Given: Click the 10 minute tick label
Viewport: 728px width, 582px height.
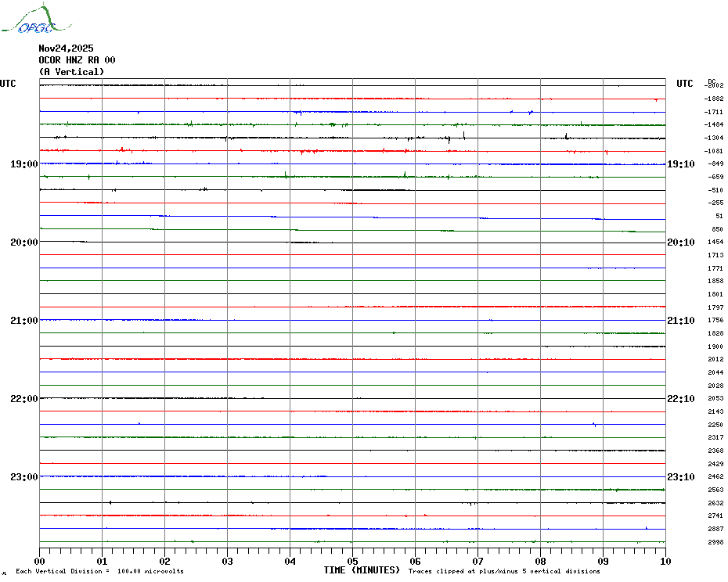Looking at the screenshot, I should (x=665, y=561).
